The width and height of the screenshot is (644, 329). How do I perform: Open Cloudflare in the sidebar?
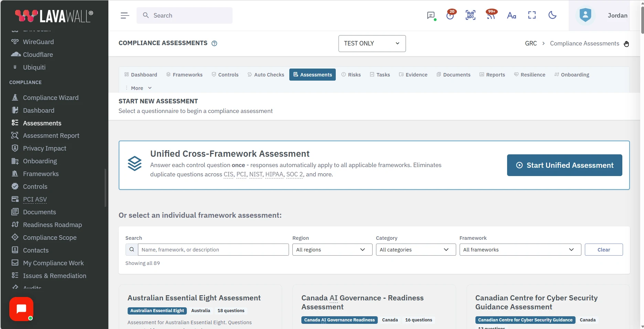click(x=38, y=54)
